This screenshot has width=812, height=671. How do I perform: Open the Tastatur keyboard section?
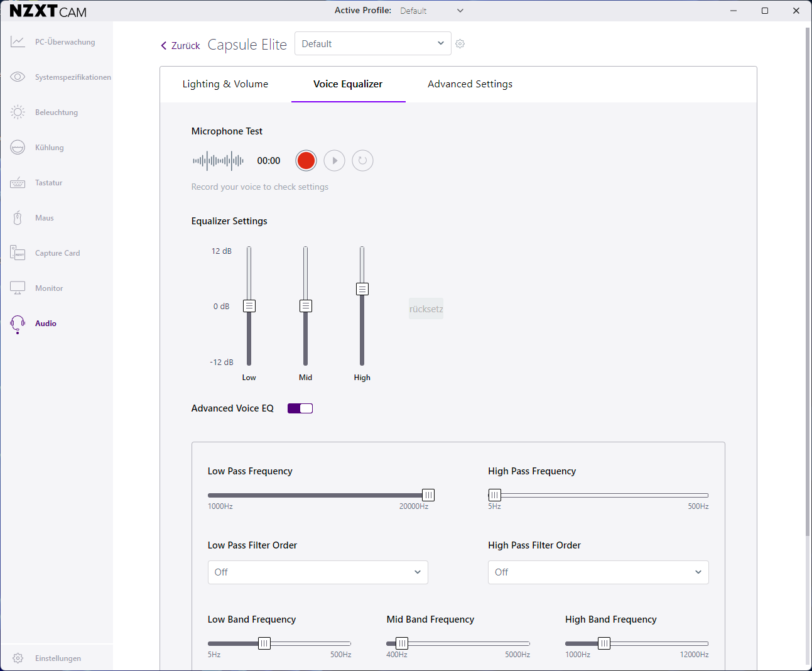tap(48, 183)
